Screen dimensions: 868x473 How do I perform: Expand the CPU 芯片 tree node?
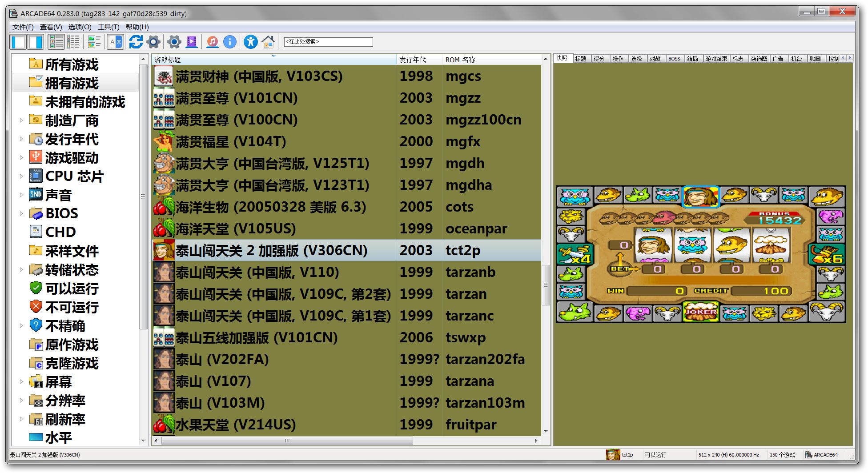[21, 176]
